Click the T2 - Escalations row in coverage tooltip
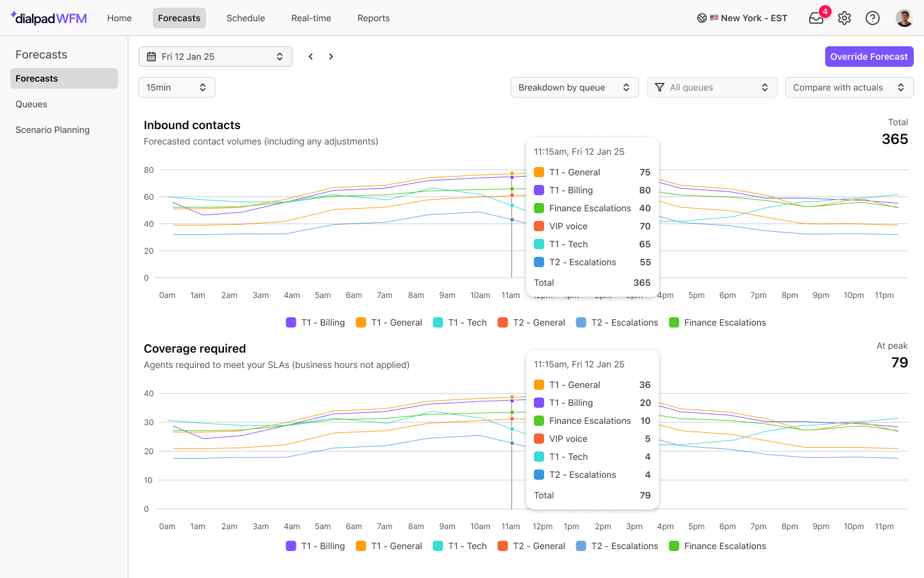924x578 pixels. [x=592, y=475]
